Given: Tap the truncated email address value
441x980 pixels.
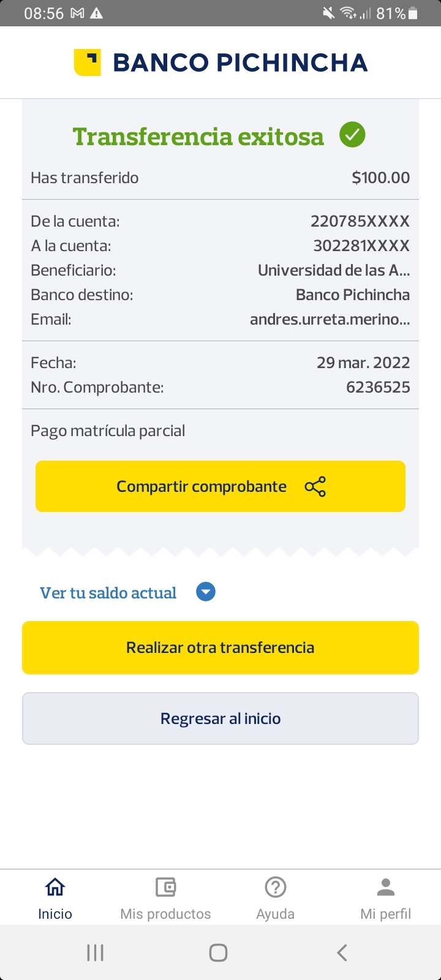Looking at the screenshot, I should coord(330,319).
